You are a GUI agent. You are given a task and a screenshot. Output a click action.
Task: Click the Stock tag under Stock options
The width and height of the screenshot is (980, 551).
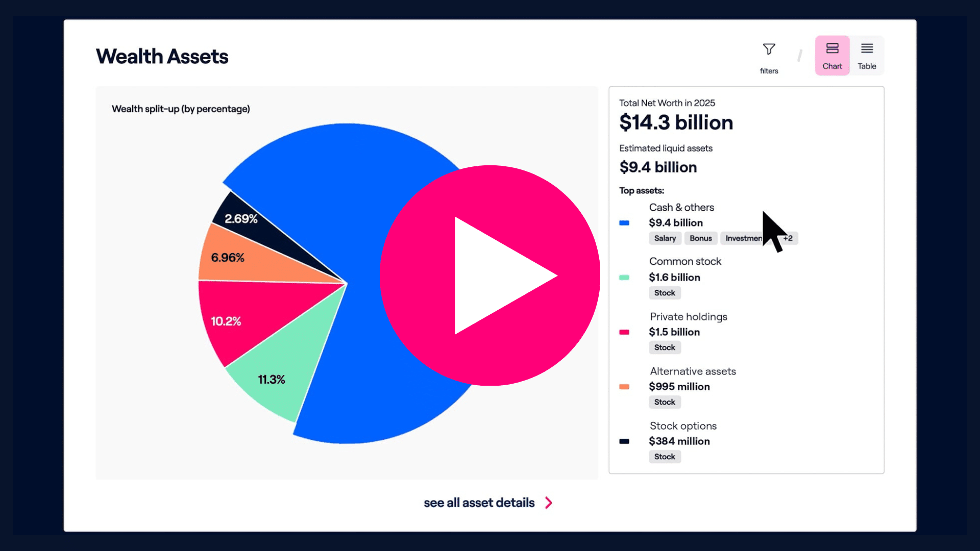(x=665, y=457)
